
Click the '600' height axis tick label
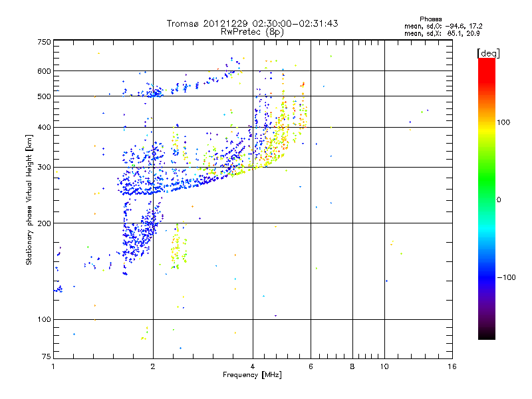45,71
